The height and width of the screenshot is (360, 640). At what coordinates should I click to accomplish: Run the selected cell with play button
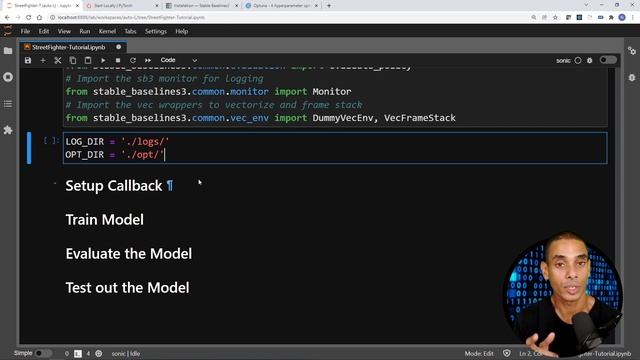click(103, 60)
